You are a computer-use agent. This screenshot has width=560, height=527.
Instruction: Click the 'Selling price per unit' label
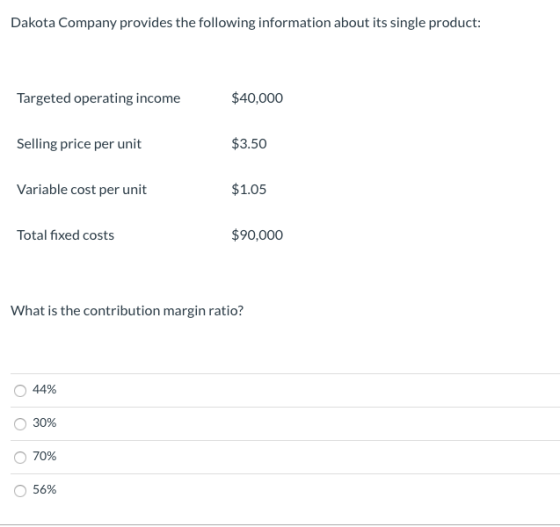click(x=79, y=144)
